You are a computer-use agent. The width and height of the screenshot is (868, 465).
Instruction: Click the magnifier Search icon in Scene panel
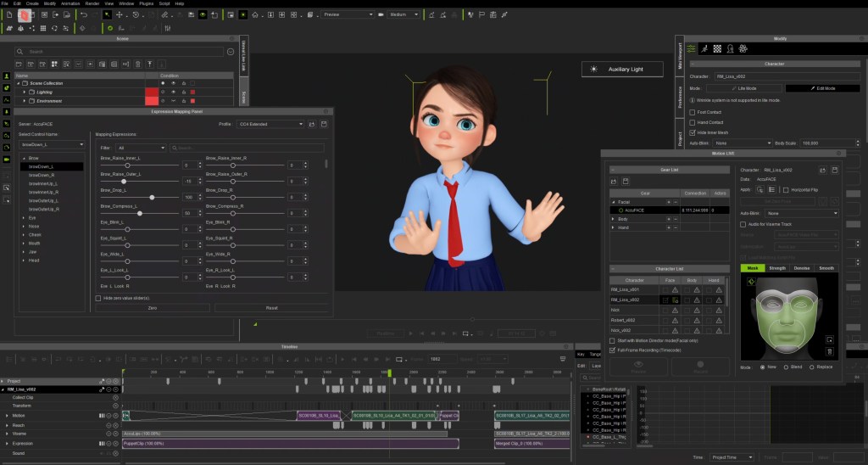(x=20, y=52)
